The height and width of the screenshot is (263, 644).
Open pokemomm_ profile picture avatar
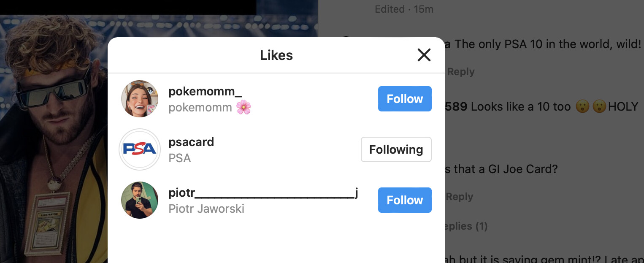tap(140, 99)
